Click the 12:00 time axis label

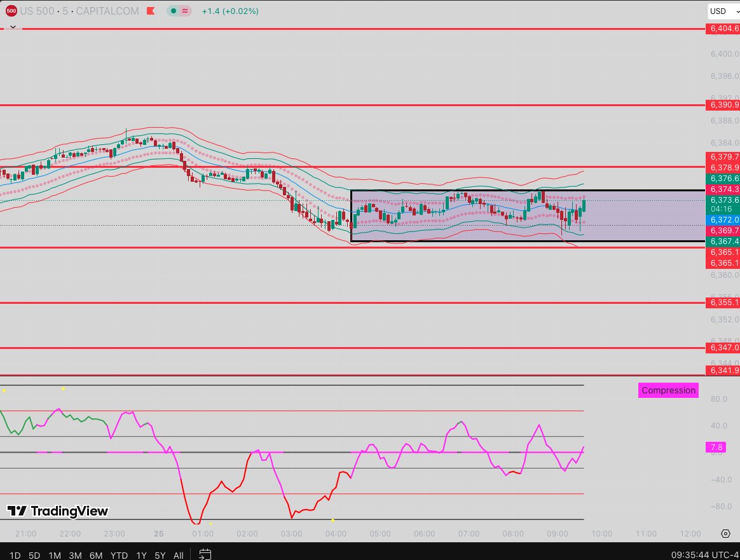690,533
